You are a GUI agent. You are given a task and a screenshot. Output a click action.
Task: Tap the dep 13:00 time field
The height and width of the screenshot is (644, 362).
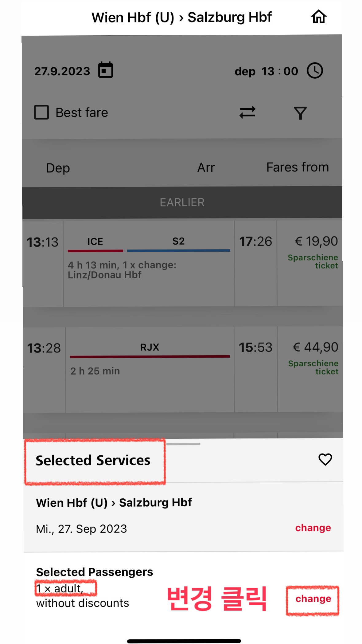(x=266, y=71)
